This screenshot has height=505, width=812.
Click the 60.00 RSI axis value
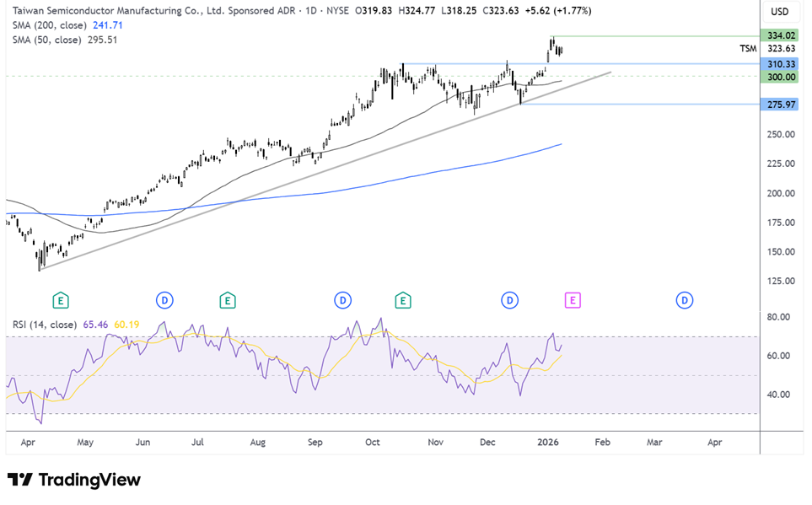[x=778, y=356]
